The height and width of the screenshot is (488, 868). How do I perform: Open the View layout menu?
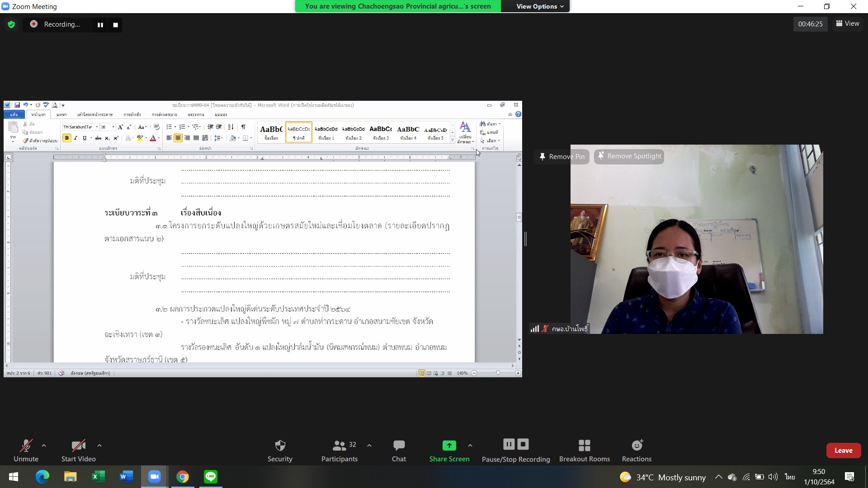click(848, 23)
